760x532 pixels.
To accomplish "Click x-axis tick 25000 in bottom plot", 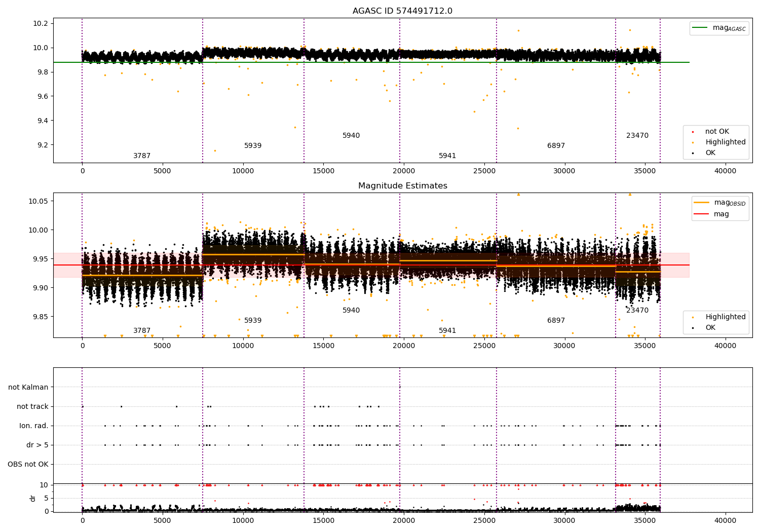I will point(484,520).
